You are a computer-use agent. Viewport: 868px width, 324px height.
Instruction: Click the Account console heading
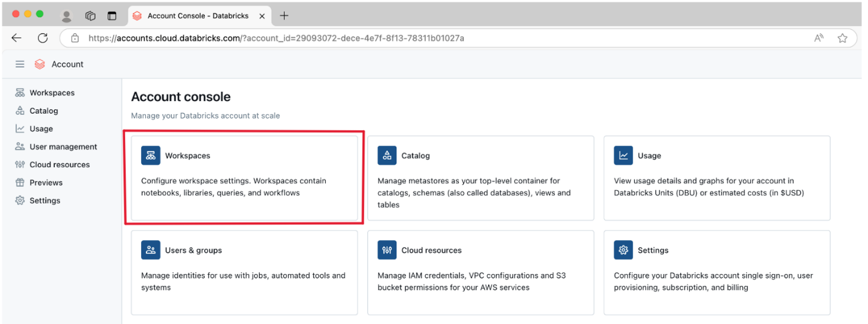pos(181,97)
